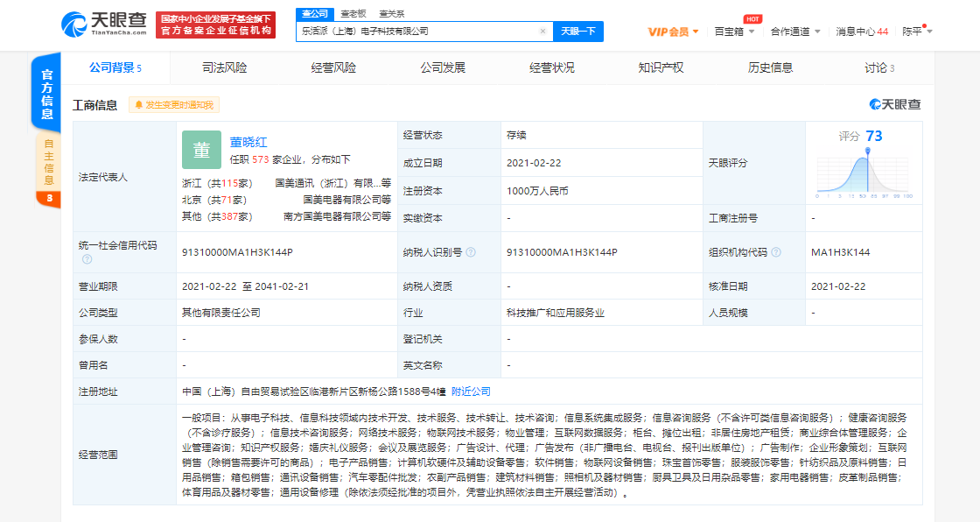
Task: Click the 天眼查 watermark logo at right
Action: click(x=895, y=104)
